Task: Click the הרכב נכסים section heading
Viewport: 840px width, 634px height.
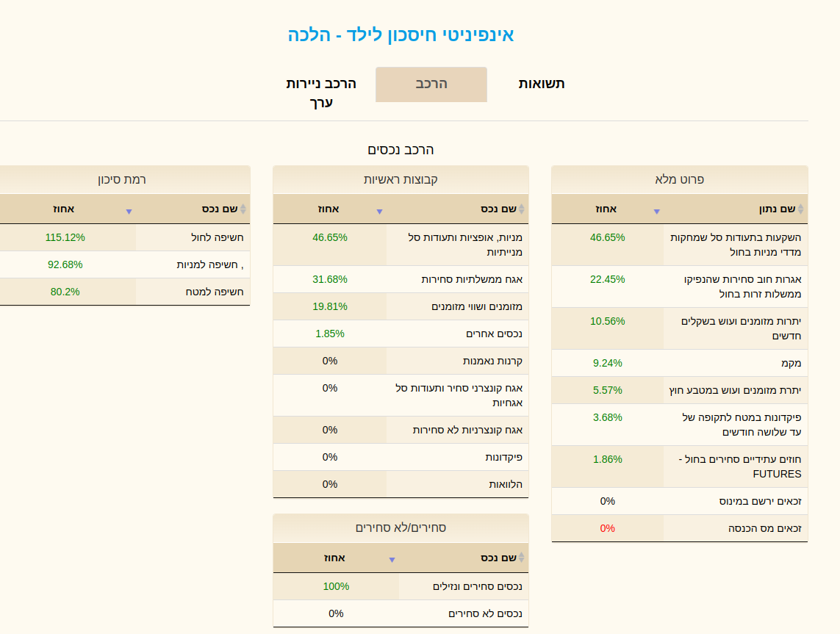Action: [401, 150]
